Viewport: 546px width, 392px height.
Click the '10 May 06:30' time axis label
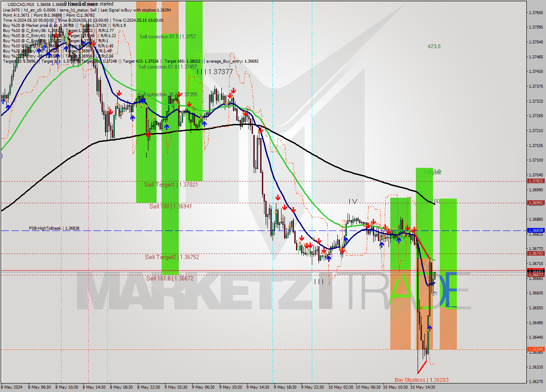368,387
